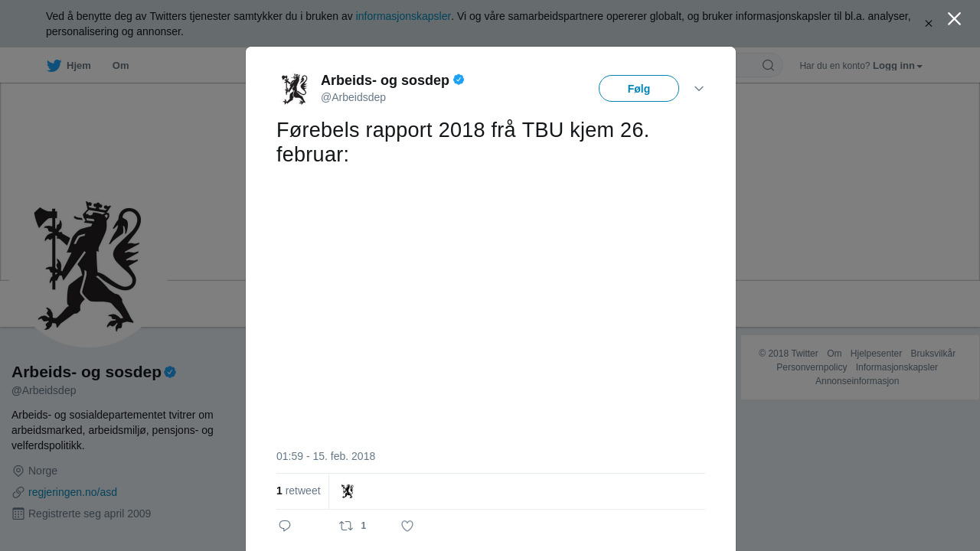Close the tweet overlay with large X
Screen dimensions: 980x551
[954, 19]
